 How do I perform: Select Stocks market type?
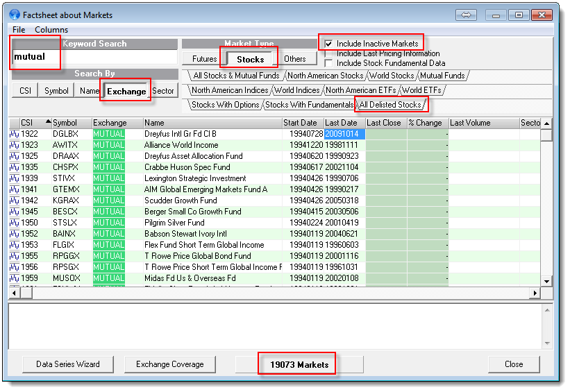tap(250, 59)
